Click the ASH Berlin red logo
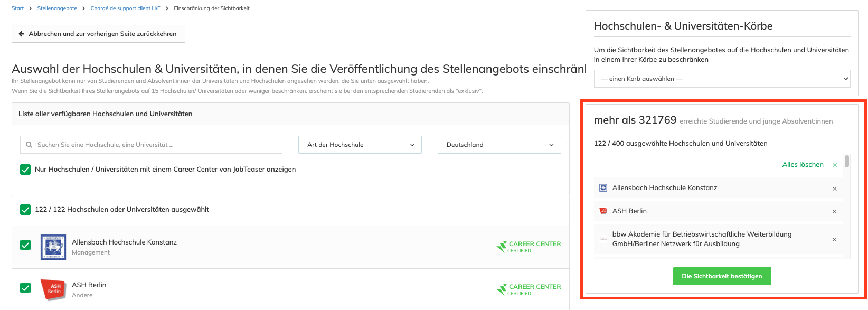The image size is (868, 310). tap(53, 290)
